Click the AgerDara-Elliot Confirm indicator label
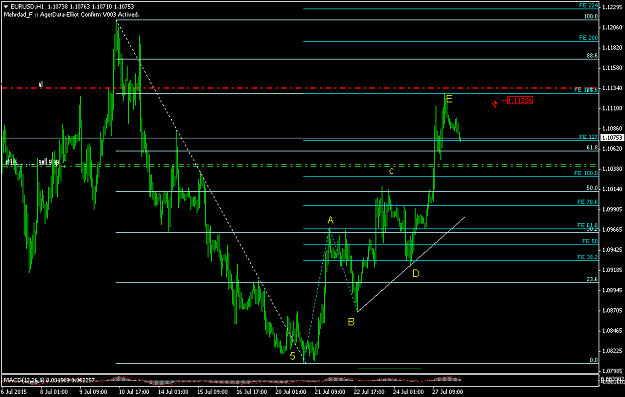This screenshot has height=397, width=625. tap(71, 14)
